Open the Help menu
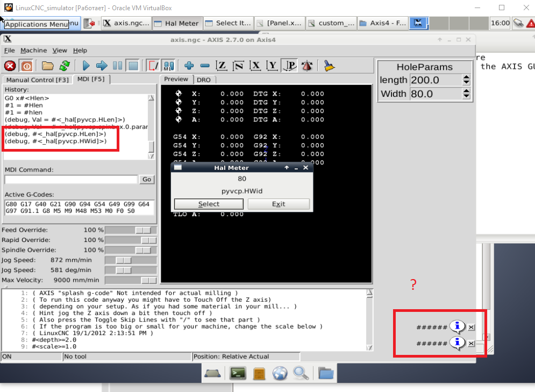 [80, 51]
